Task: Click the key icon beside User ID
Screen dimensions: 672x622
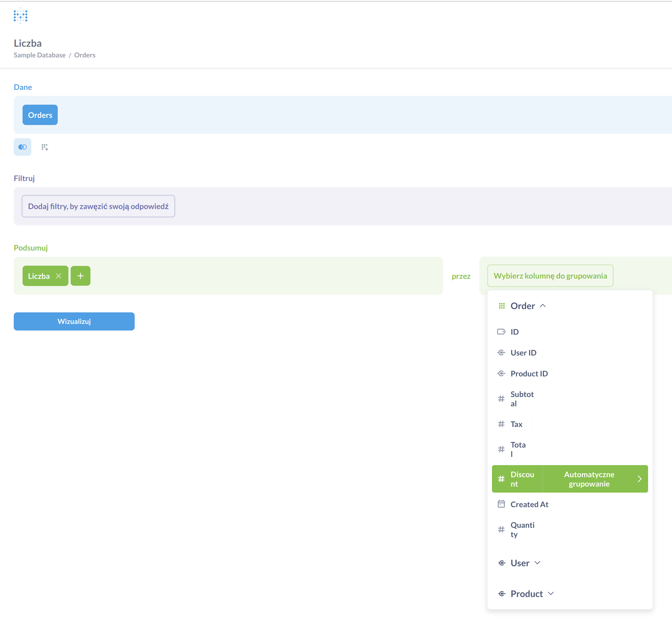Action: tap(501, 352)
